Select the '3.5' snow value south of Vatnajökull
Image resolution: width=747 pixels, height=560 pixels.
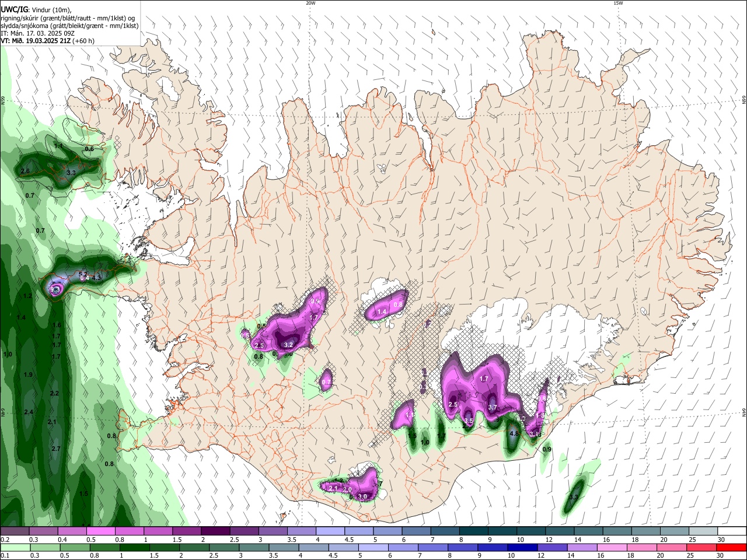(468, 421)
